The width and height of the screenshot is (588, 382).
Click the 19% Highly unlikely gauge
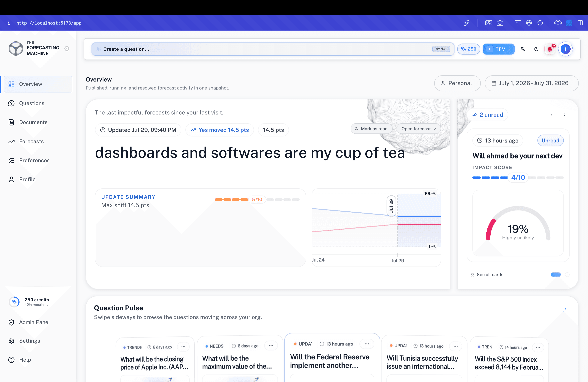[x=518, y=223]
